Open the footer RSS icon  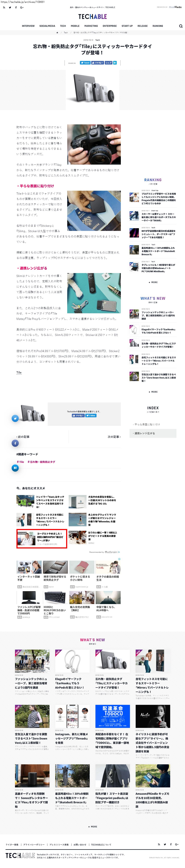pos(159,844)
